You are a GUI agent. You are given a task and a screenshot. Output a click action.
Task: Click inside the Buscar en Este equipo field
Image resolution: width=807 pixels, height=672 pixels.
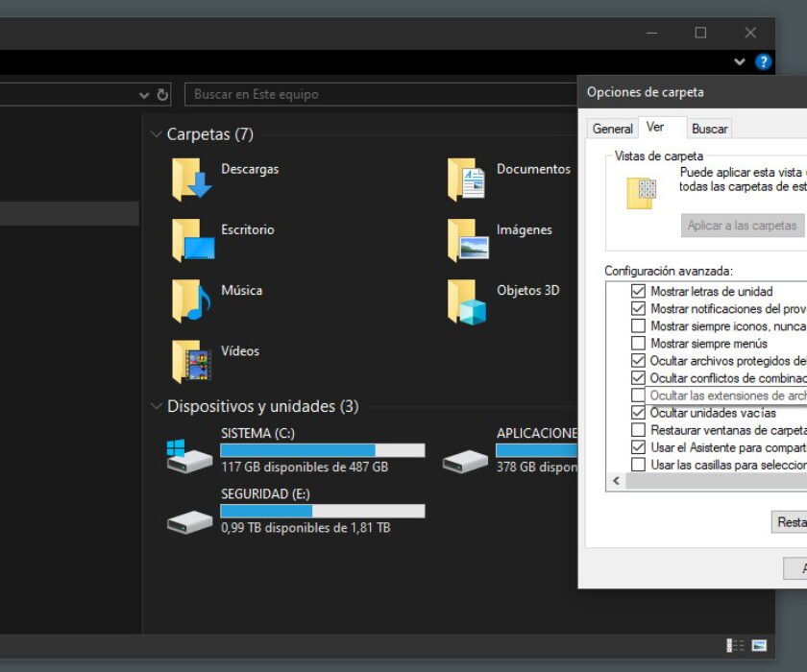(x=380, y=95)
